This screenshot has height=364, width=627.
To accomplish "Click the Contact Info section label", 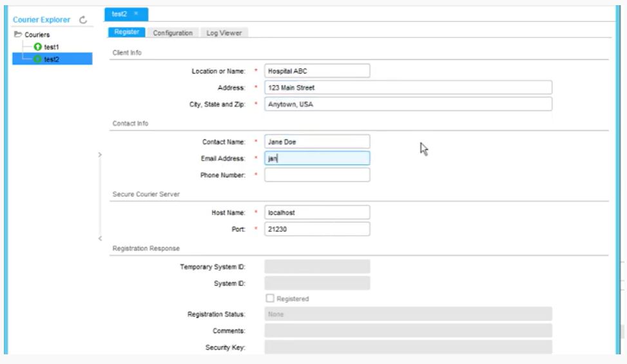I will [130, 124].
